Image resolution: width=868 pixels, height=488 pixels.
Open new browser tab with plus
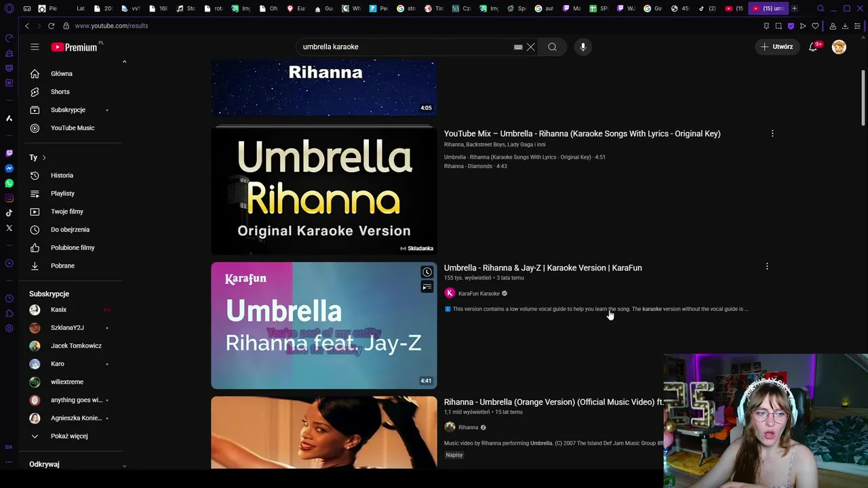point(794,8)
